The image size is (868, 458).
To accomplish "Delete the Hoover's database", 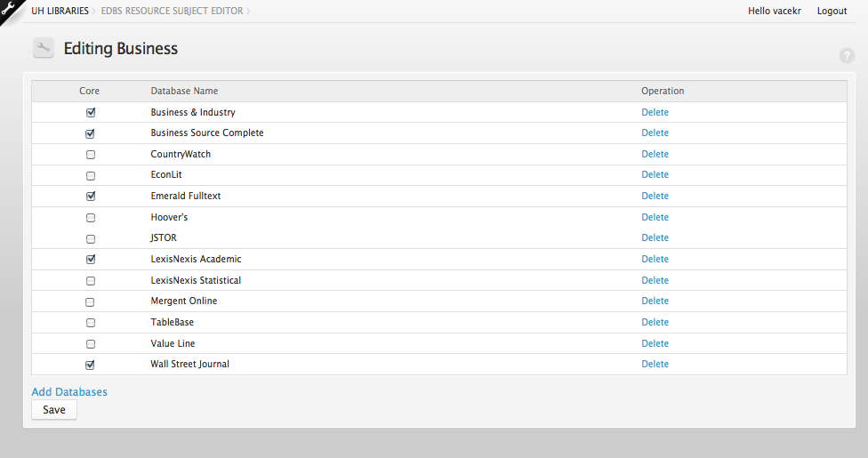I will click(655, 217).
